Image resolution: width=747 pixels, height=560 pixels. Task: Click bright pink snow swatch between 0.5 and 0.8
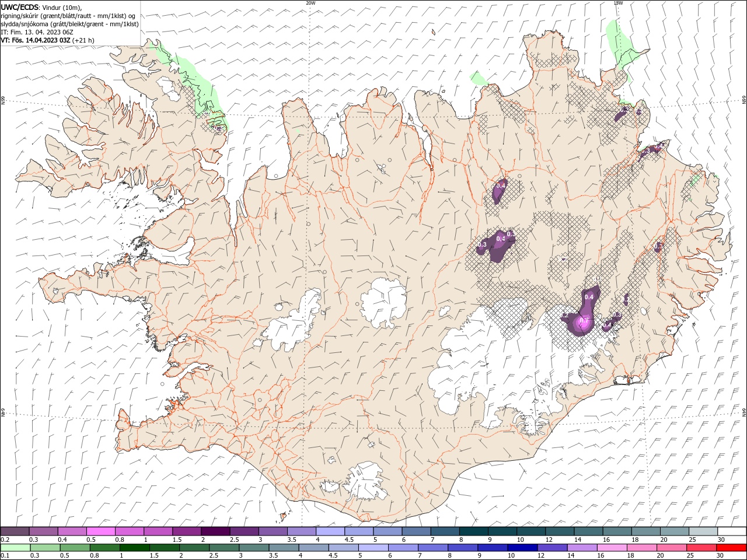pyautogui.click(x=100, y=531)
